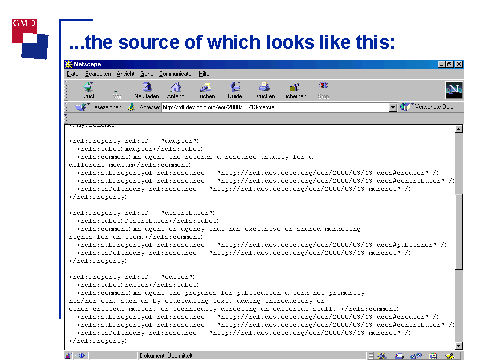Minimize the Netscape window
Image resolution: width=480 pixels, height=360 pixels.
coord(441,64)
